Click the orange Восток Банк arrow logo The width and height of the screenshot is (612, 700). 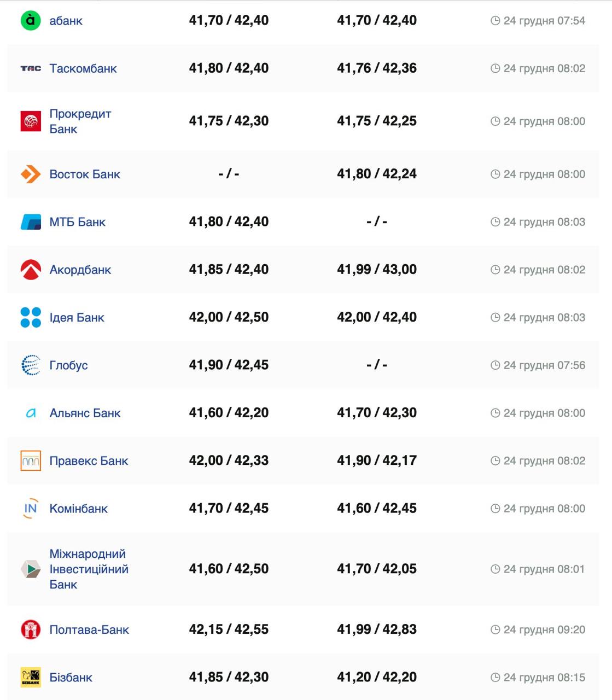click(x=31, y=174)
